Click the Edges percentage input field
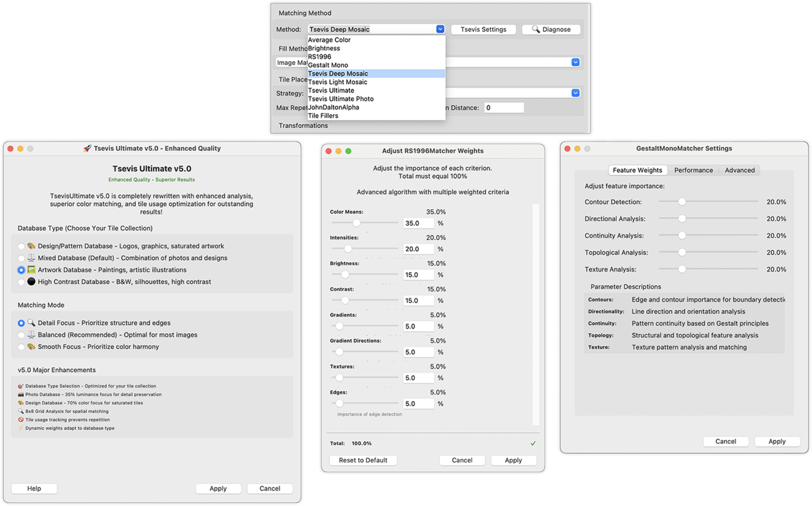 click(418, 404)
